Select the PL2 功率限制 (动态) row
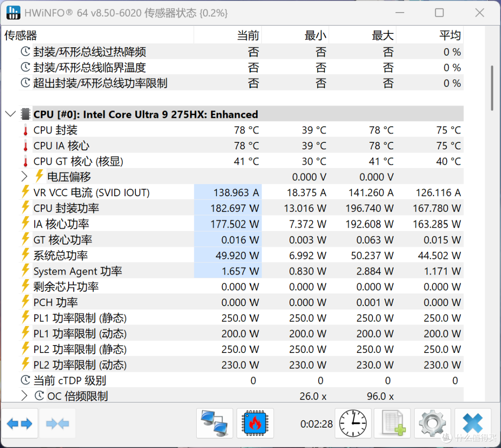 tap(241, 365)
